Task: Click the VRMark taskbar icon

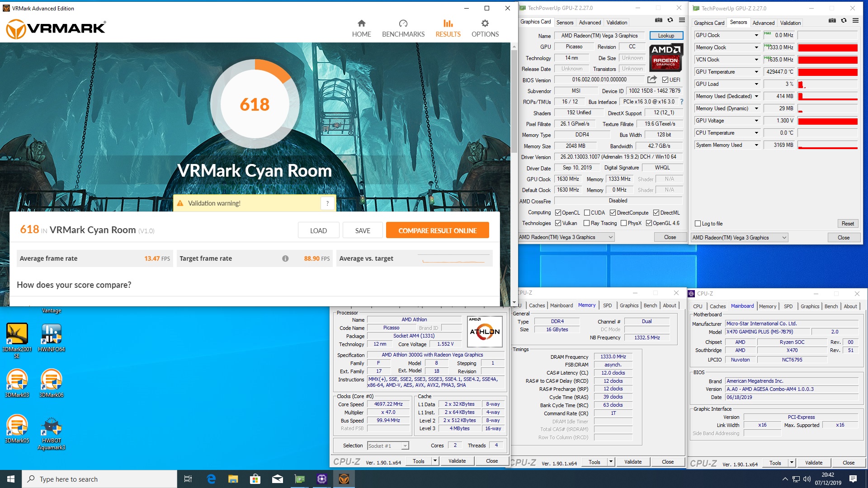Action: [344, 479]
